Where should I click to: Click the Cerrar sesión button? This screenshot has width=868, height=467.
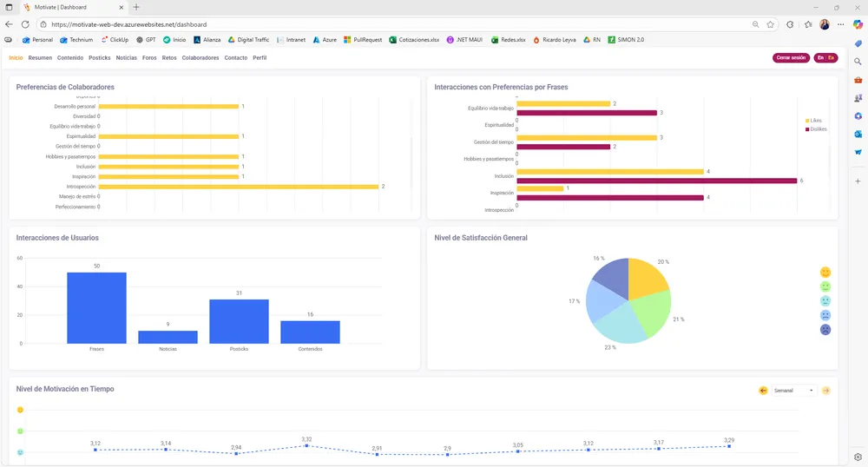tap(791, 58)
